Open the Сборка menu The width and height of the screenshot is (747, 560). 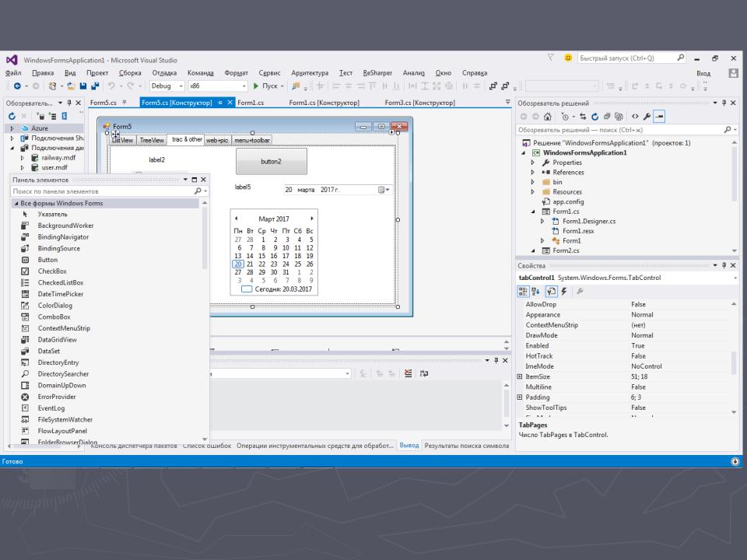click(130, 73)
